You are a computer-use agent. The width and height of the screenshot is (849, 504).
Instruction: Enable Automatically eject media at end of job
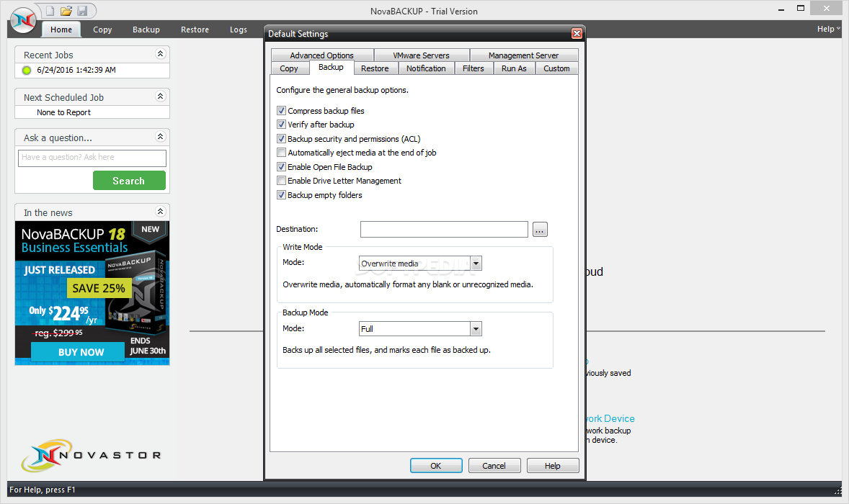point(281,153)
